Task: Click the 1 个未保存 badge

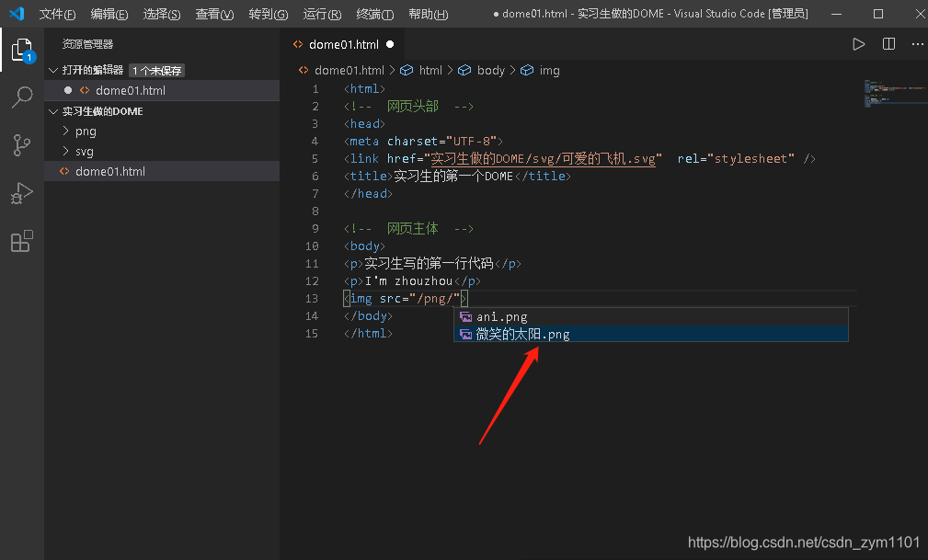Action: pyautogui.click(x=157, y=71)
